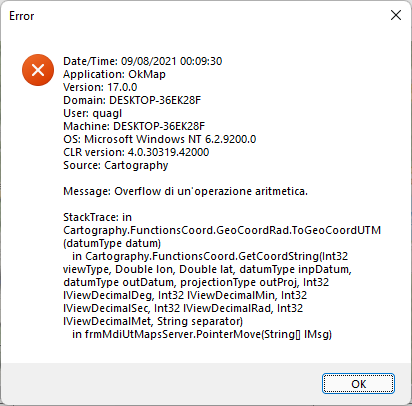This screenshot has width=412, height=406.
Task: Click the OK button
Action: point(358,384)
